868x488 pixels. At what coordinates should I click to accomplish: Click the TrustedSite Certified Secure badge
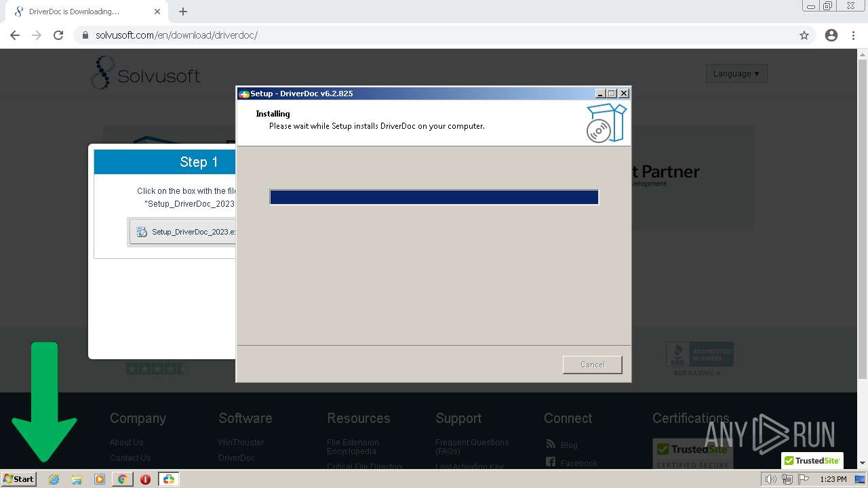pyautogui.click(x=692, y=454)
